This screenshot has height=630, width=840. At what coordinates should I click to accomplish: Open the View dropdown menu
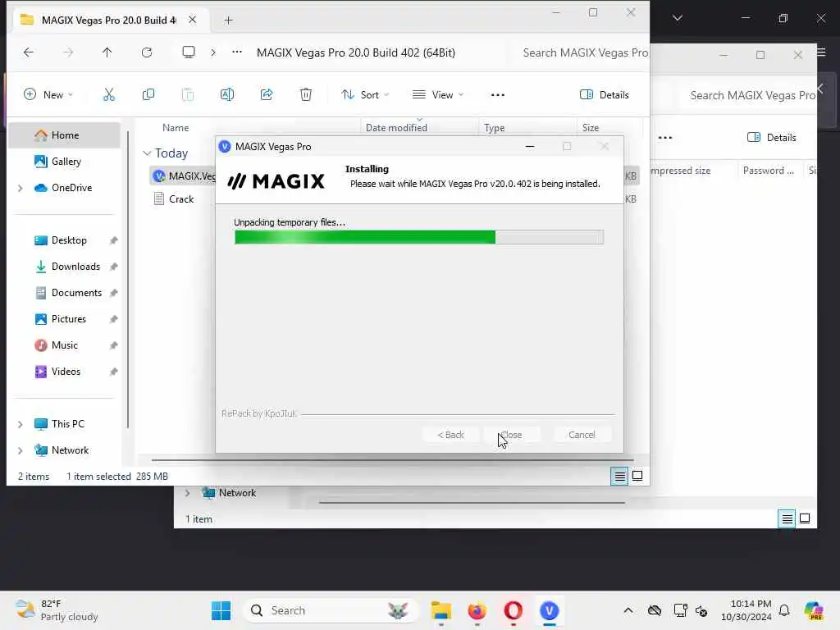[x=438, y=95]
